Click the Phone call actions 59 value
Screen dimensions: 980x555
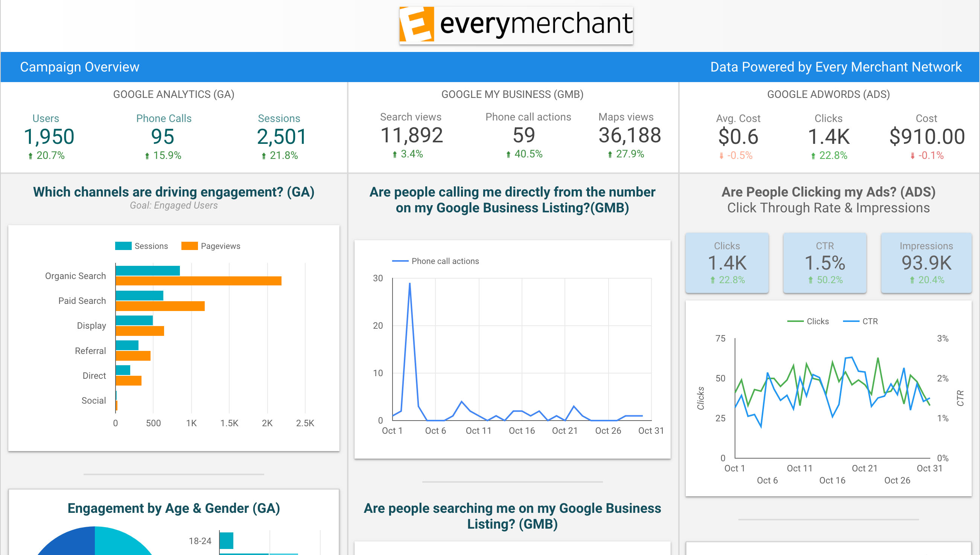524,135
